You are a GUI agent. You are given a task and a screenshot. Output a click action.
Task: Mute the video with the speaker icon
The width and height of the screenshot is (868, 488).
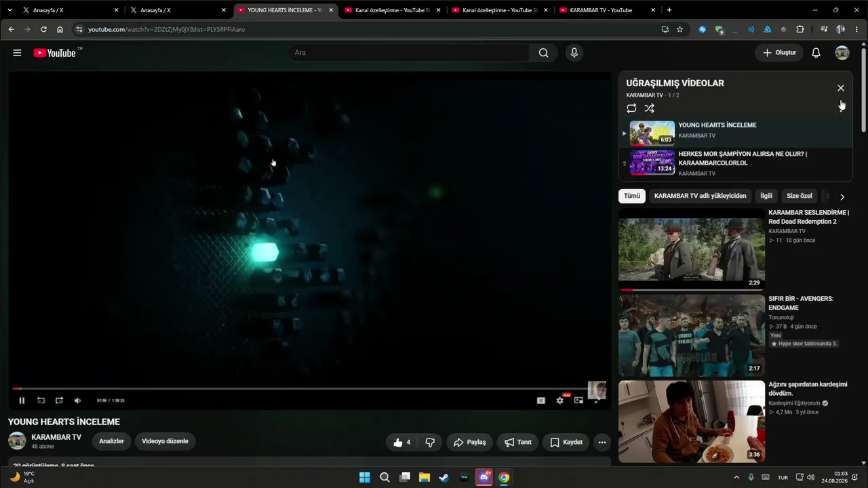point(77,401)
